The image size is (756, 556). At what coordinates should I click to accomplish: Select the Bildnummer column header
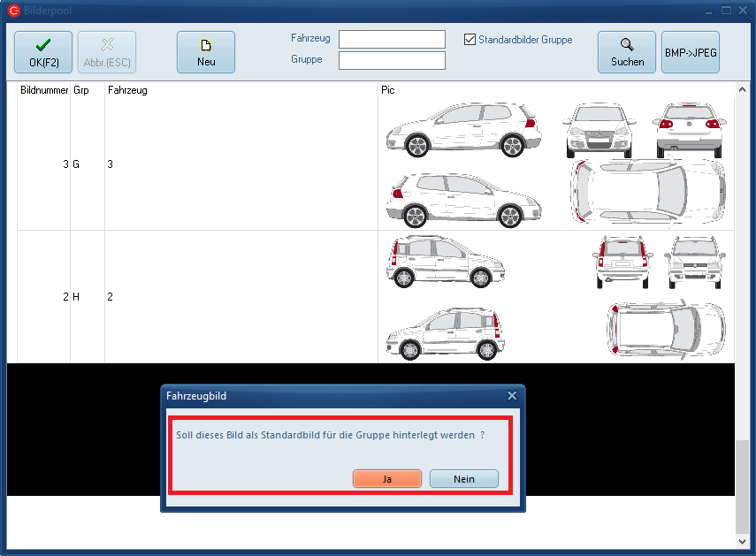pyautogui.click(x=44, y=90)
